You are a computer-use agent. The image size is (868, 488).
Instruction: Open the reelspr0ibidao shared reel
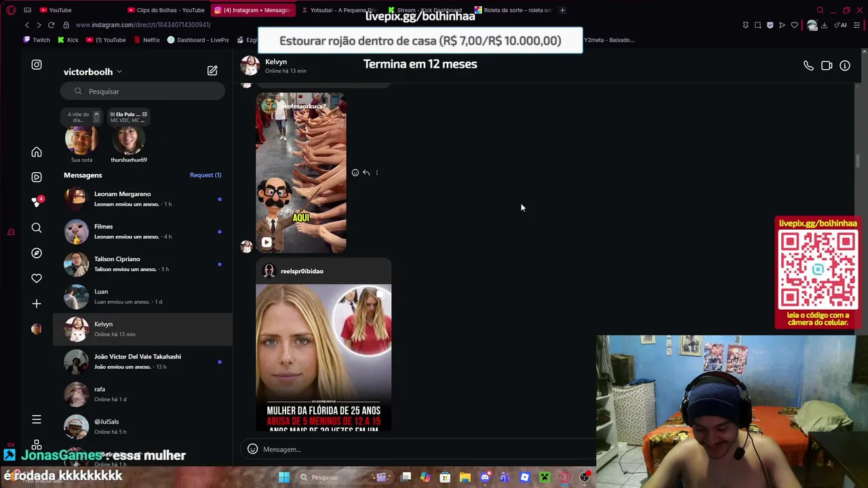[323, 358]
